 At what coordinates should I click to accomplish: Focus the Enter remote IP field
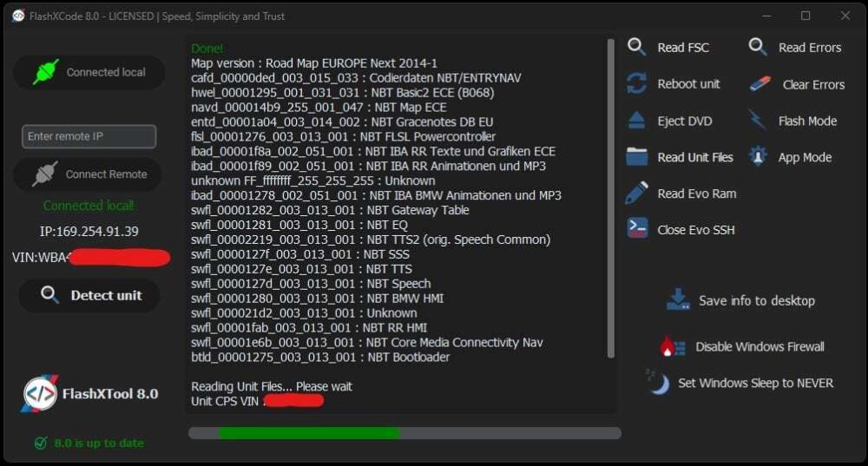click(89, 136)
